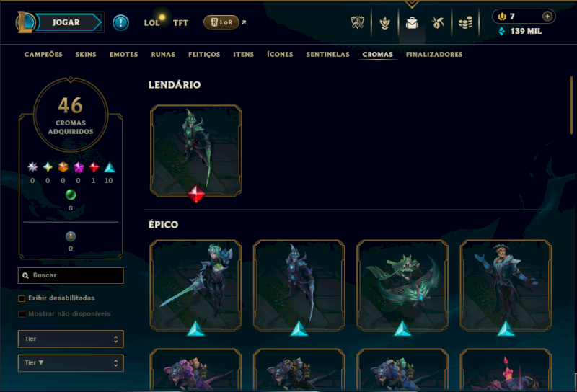Expand the top navigation chevron
This screenshot has width=577, height=392.
tap(412, 4)
